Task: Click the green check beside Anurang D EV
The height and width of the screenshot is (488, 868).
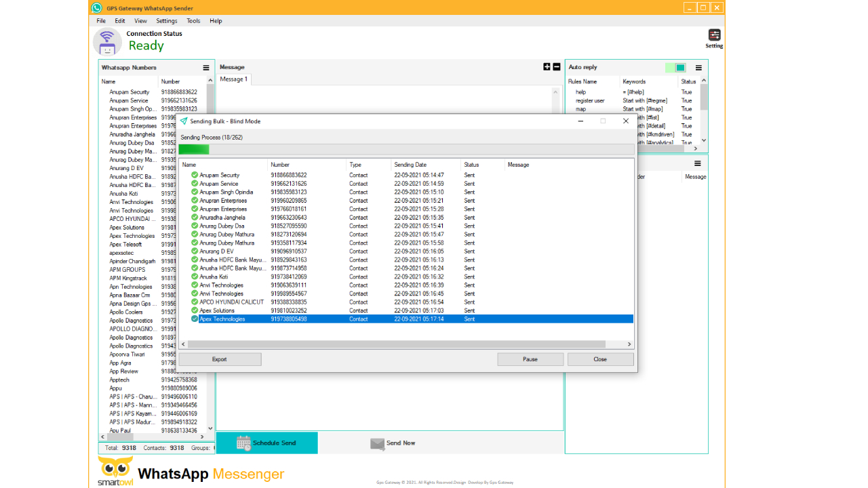Action: coord(195,251)
